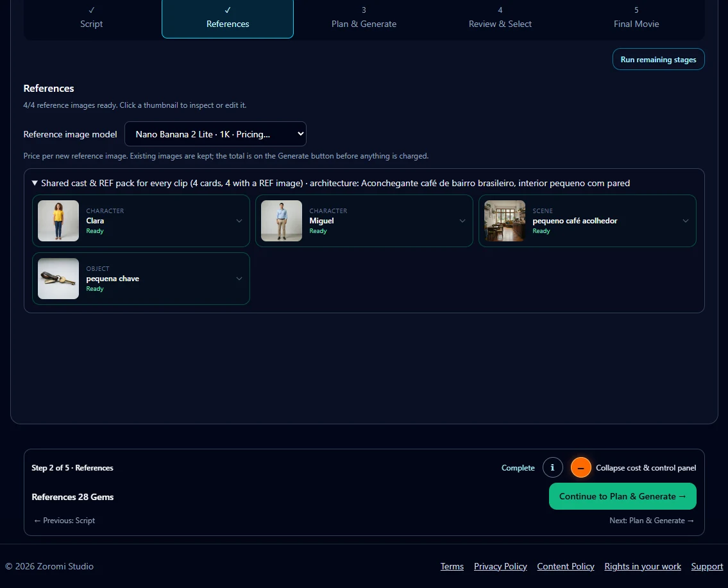Switch to Final Movie step tab

636,17
